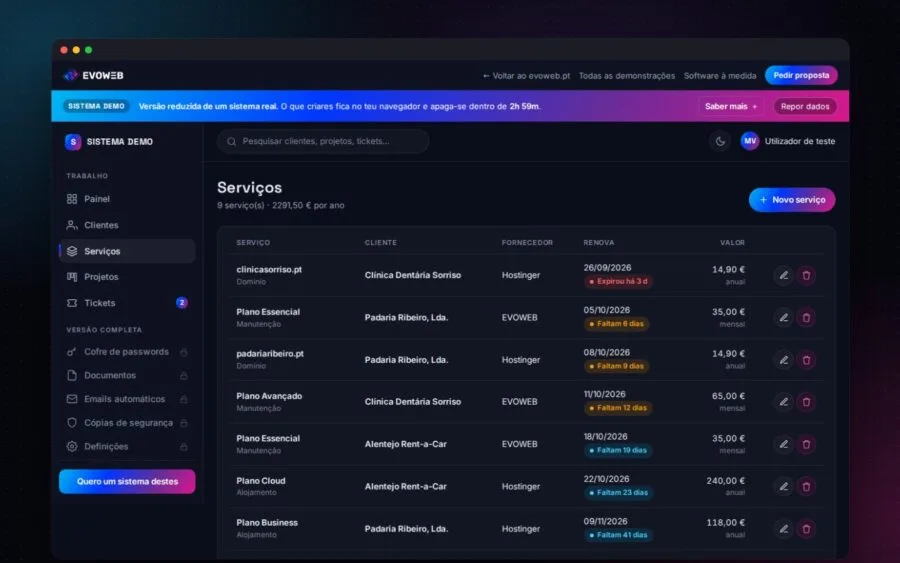Delete the Plano Cloud service
900x563 pixels.
(x=806, y=487)
